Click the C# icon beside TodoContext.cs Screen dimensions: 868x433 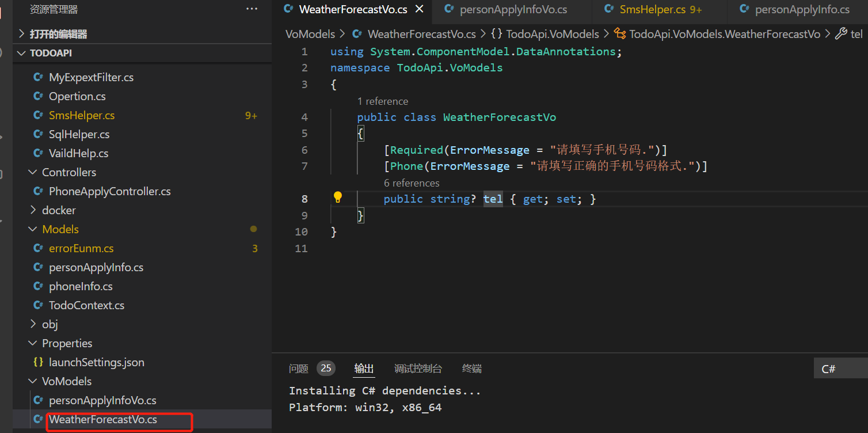coord(38,305)
